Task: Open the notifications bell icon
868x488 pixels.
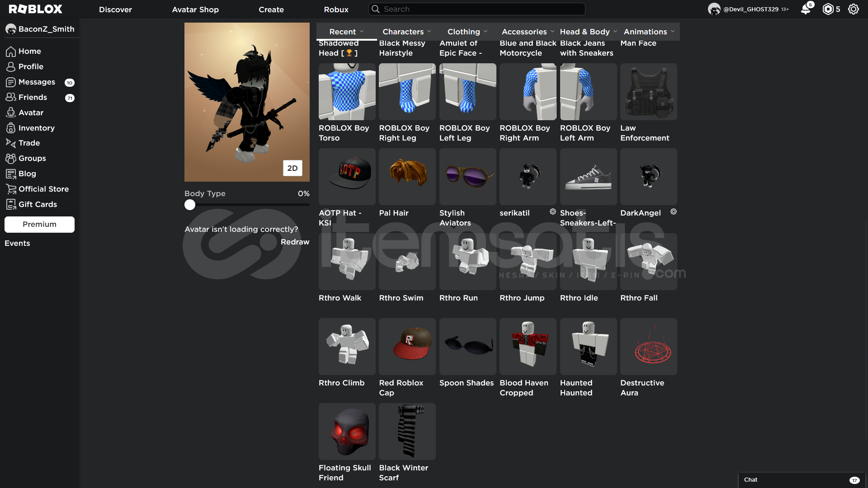Action: [x=806, y=9]
